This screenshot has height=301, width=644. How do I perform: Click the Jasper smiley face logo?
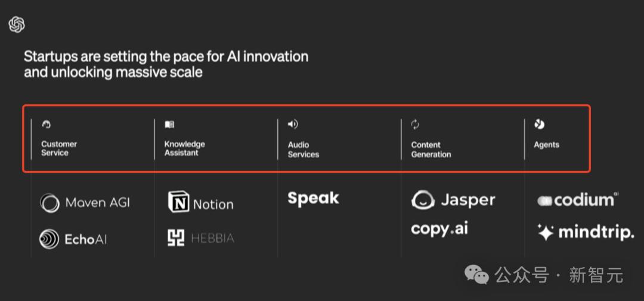click(x=423, y=200)
